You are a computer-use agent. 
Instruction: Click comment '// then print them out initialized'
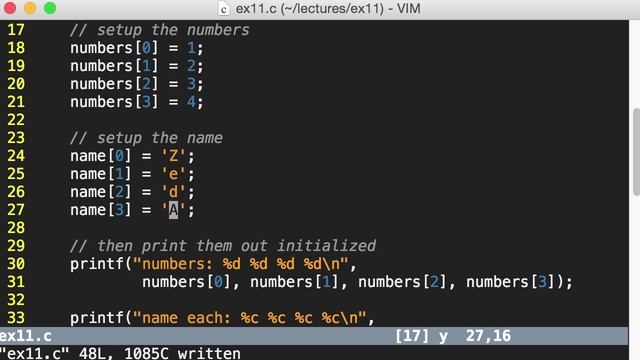(223, 246)
